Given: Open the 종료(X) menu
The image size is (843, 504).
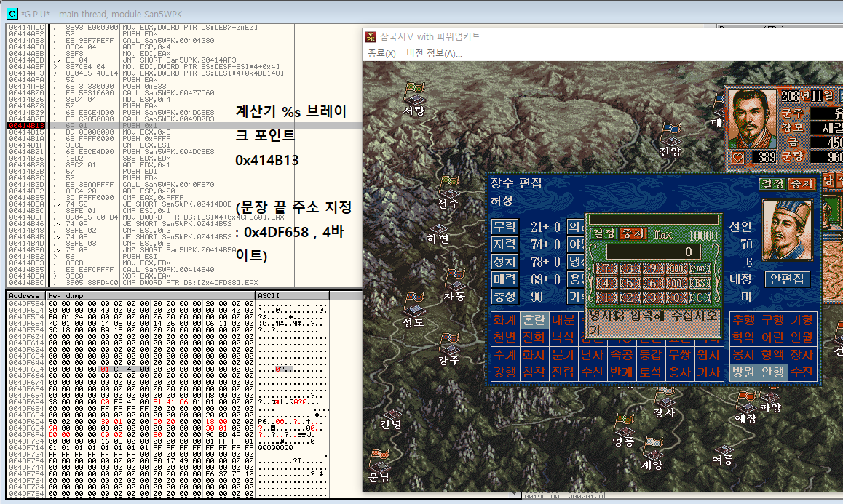Looking at the screenshot, I should (381, 53).
